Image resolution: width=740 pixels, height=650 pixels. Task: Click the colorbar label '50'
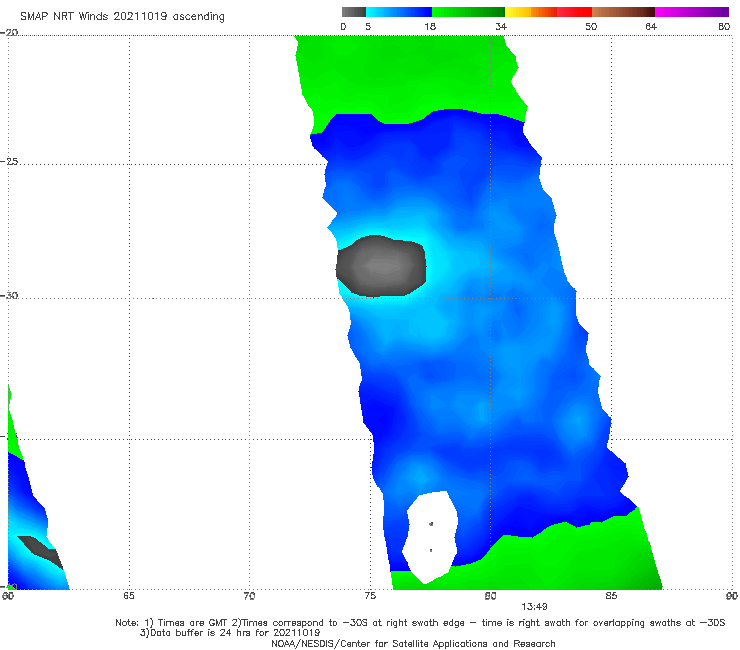(x=591, y=26)
